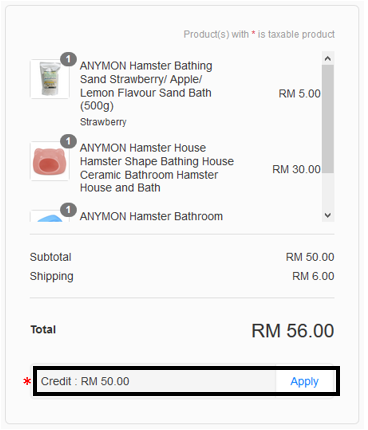Click quantity badge on hamster bathroom item
This screenshot has width=368, height=430.
68,210
